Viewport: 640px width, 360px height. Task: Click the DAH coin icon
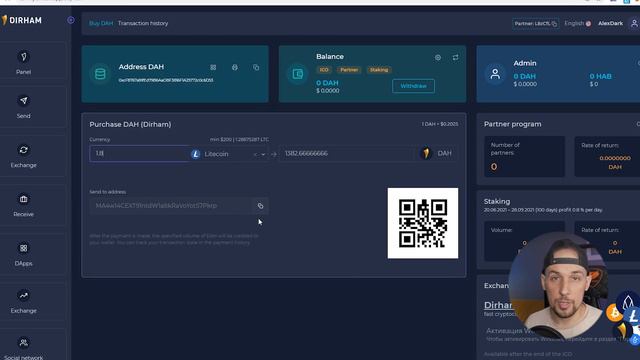[426, 153]
